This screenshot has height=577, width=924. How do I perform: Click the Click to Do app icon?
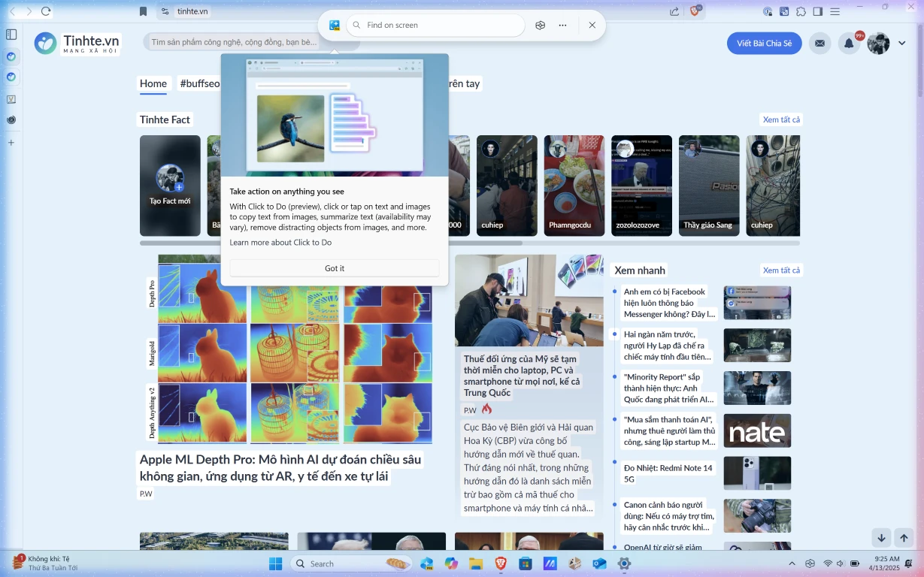[x=335, y=25]
